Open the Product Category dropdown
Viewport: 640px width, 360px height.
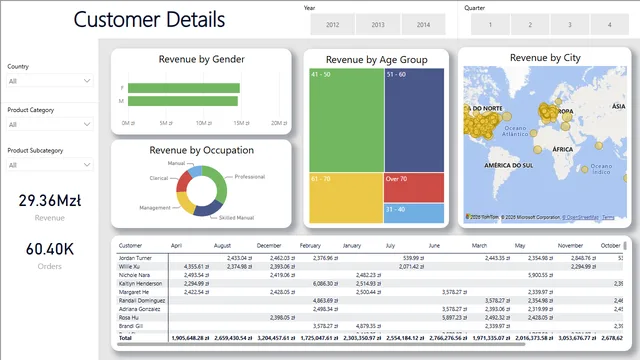[x=50, y=124]
